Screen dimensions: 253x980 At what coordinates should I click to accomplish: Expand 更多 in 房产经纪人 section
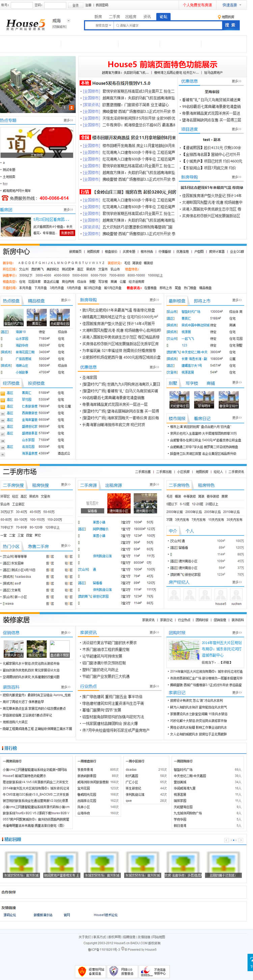coord(237,582)
